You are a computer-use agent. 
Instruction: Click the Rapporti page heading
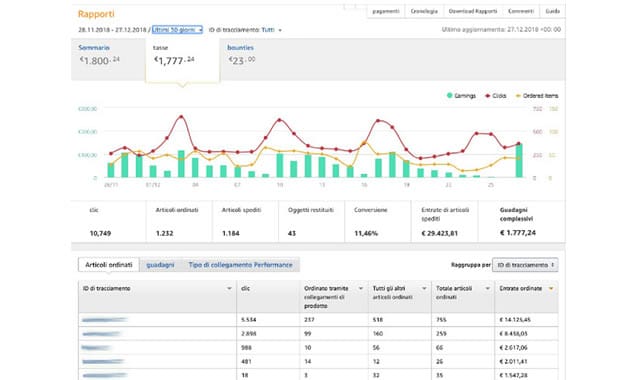tap(96, 14)
